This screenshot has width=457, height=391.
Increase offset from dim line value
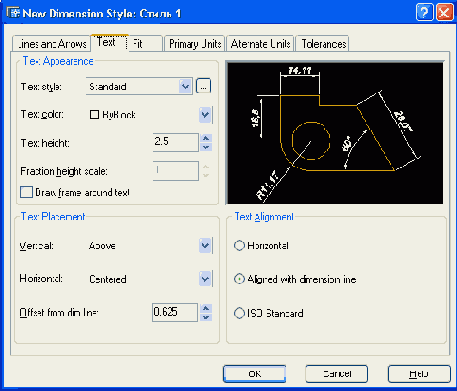(x=206, y=308)
